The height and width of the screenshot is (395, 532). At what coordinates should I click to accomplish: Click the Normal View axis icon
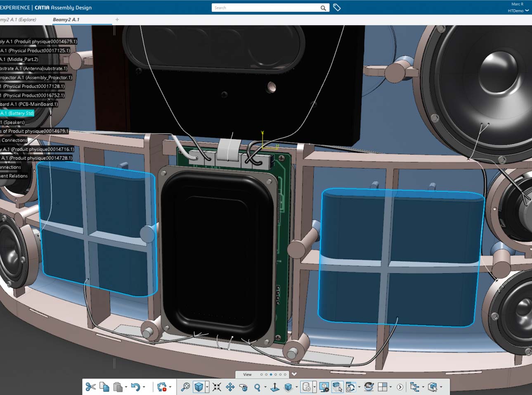coord(275,387)
